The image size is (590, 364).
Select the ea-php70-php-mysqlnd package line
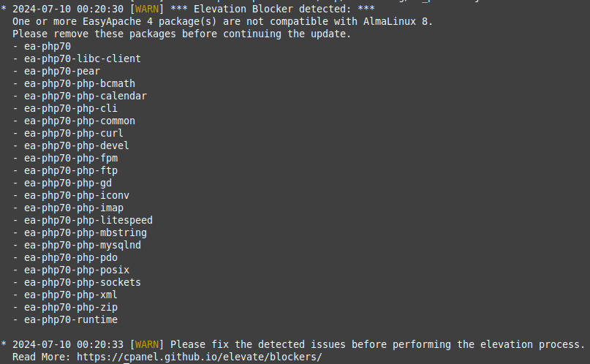82,245
